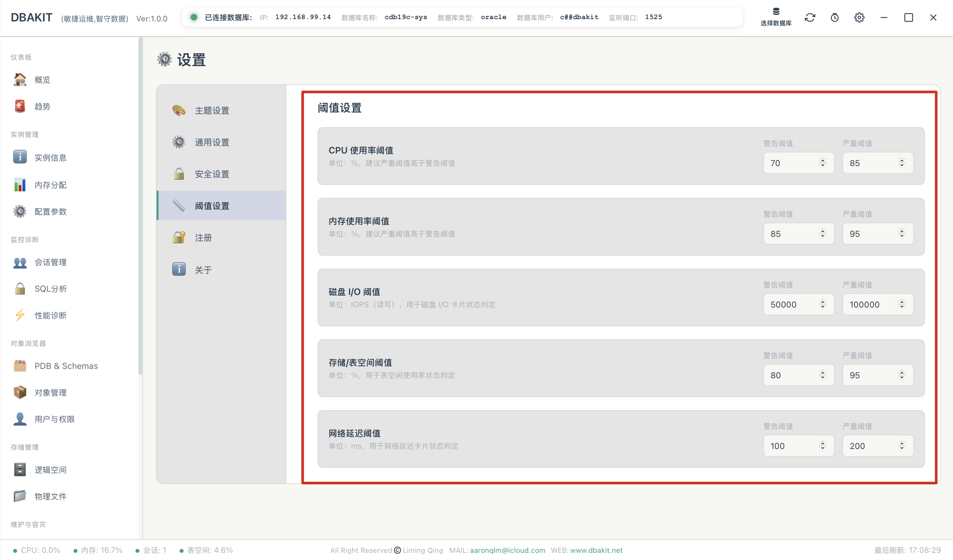Click the 安全设置 padlock icon
The height and width of the screenshot is (560, 953).
pyautogui.click(x=179, y=174)
